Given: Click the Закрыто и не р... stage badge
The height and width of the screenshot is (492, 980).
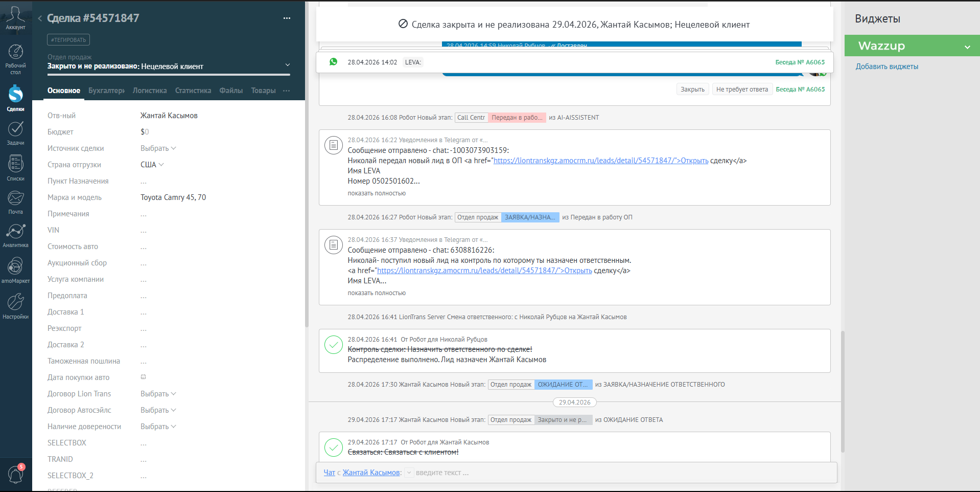Looking at the screenshot, I should (x=563, y=420).
